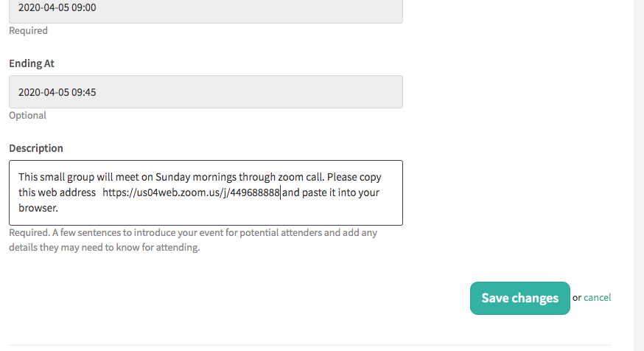Click the "Required" hint under start time

point(28,31)
